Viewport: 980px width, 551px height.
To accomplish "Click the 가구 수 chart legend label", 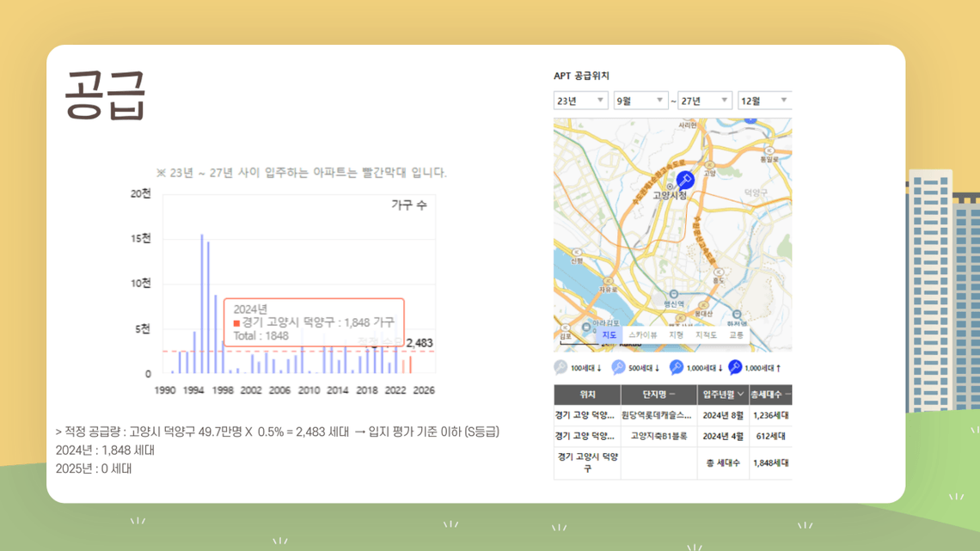I will (409, 205).
